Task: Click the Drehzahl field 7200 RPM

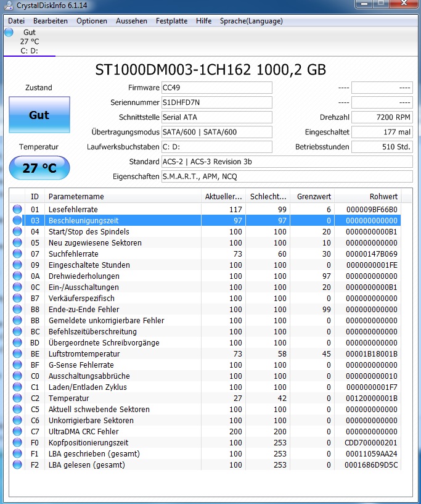Action: pyautogui.click(x=382, y=117)
